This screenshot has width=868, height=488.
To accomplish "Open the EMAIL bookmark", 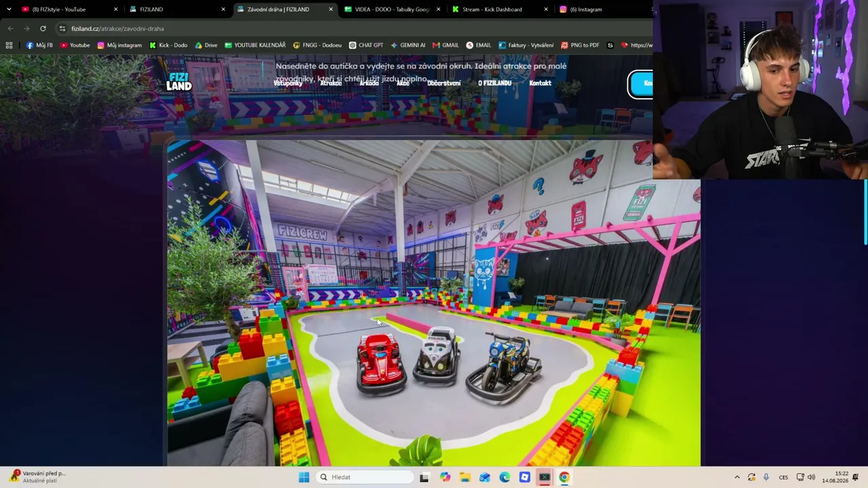I will [479, 45].
